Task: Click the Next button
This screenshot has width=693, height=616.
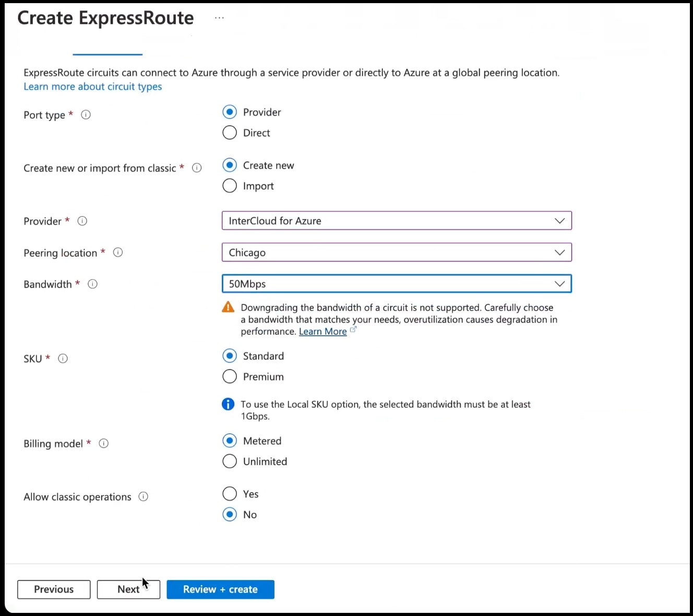Action: click(128, 589)
